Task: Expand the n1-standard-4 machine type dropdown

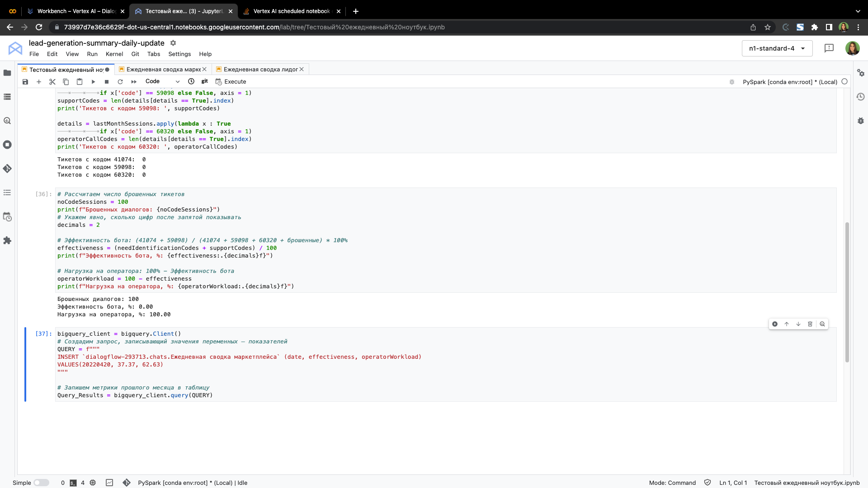Action: [777, 48]
